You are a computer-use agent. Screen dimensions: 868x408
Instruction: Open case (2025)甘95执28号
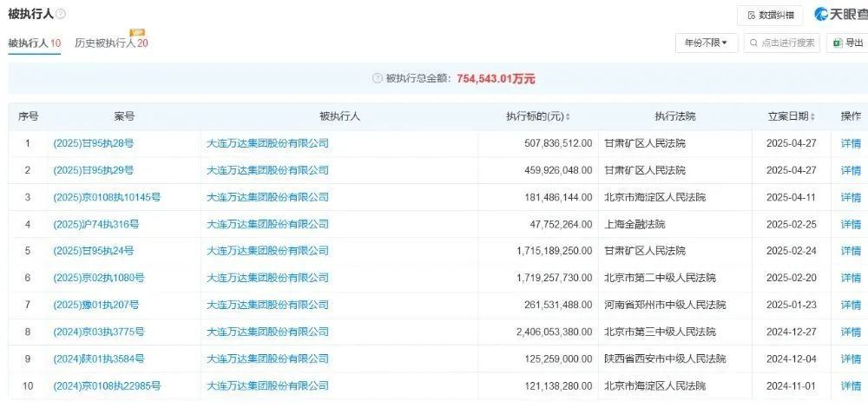[94, 143]
